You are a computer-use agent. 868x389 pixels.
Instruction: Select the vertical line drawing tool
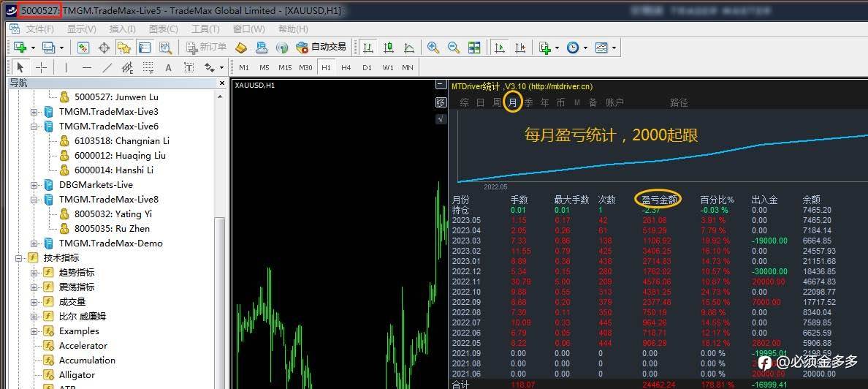(66, 67)
